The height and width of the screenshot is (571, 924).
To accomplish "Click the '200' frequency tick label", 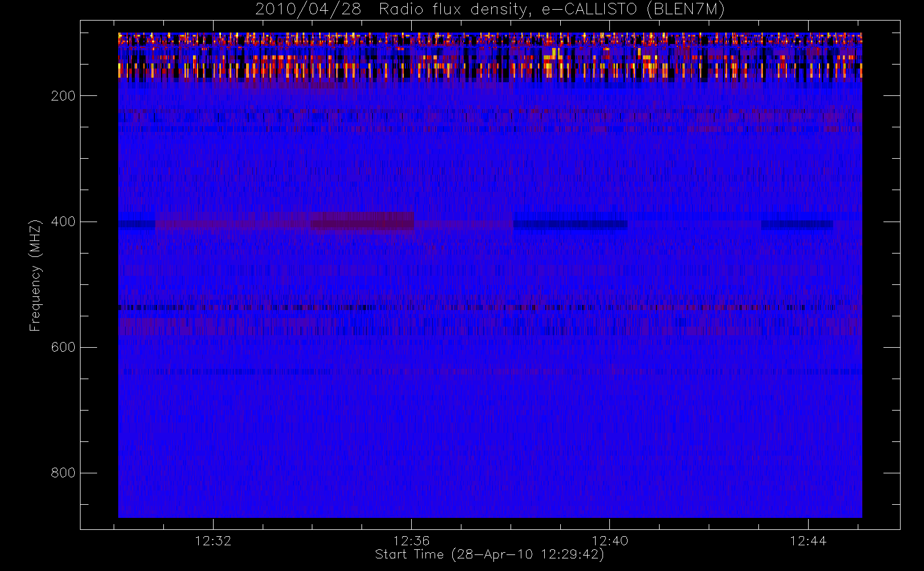I will click(63, 96).
